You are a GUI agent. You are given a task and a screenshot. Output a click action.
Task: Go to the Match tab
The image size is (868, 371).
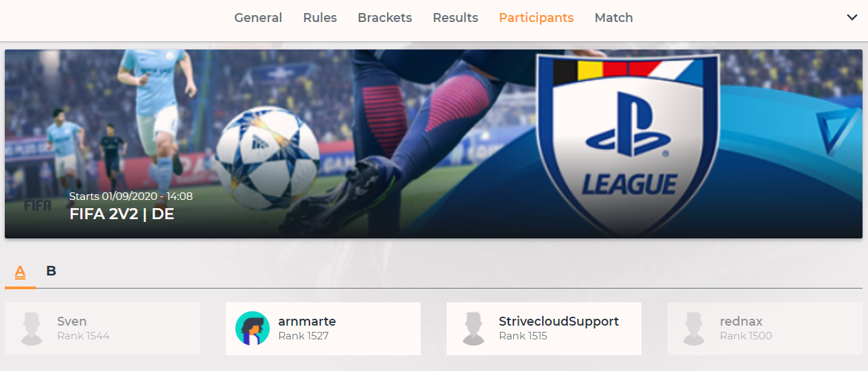tap(614, 18)
